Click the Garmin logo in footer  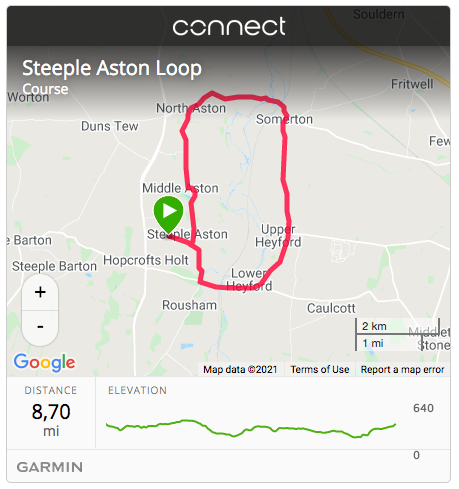(50, 467)
